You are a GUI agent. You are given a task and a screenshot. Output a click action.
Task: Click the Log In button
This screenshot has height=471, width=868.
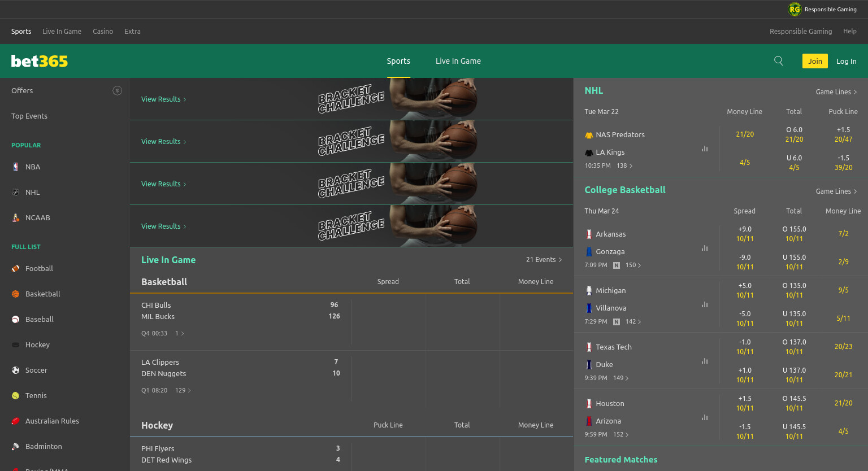click(x=847, y=61)
